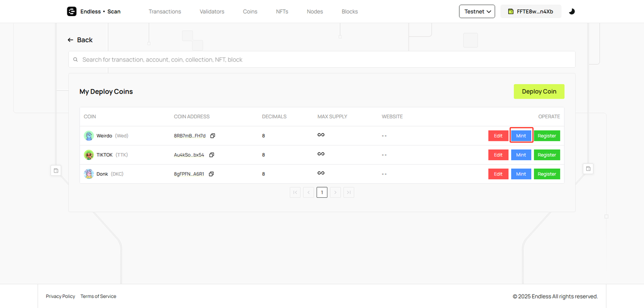Click the back arrow icon
This screenshot has height=308, width=644.
[x=71, y=40]
